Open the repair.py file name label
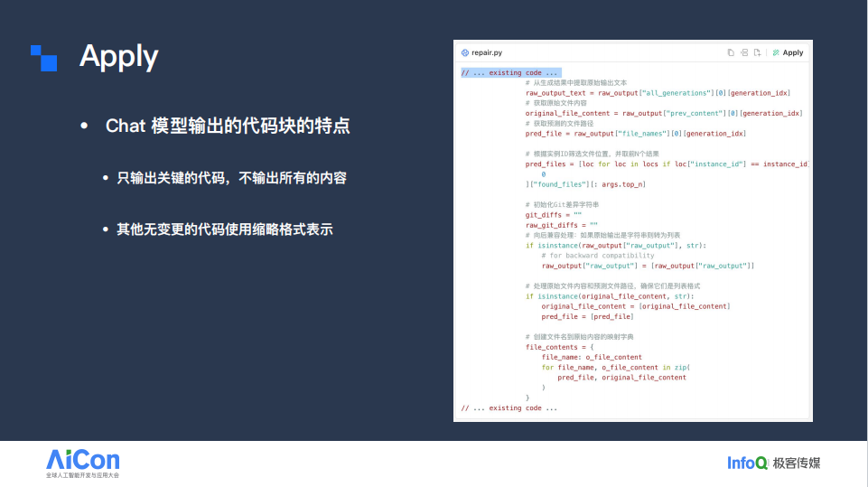The image size is (868, 487). point(487,52)
